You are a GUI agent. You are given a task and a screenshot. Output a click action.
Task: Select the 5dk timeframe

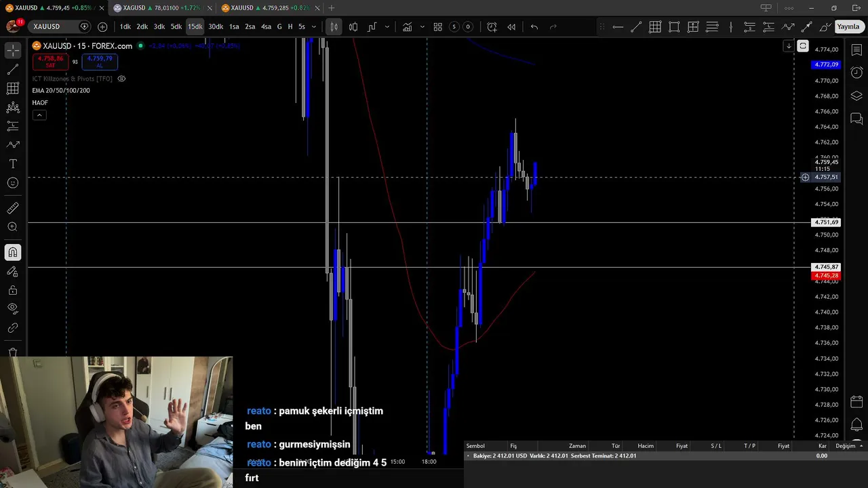176,26
